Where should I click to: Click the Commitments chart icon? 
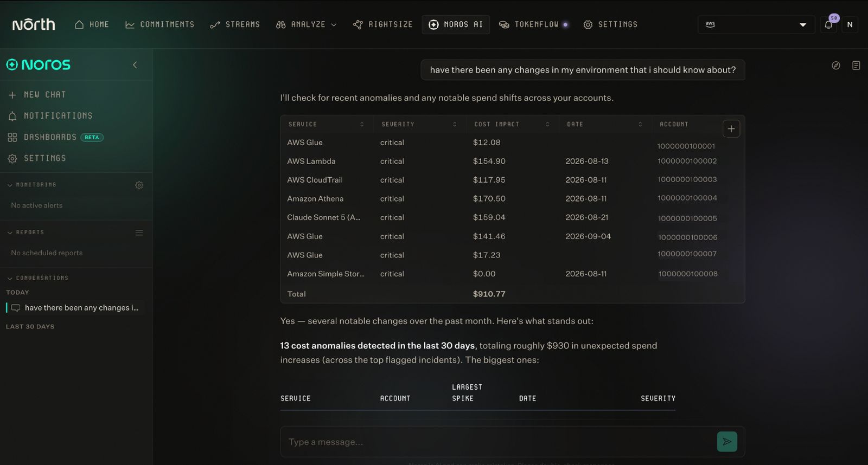130,25
